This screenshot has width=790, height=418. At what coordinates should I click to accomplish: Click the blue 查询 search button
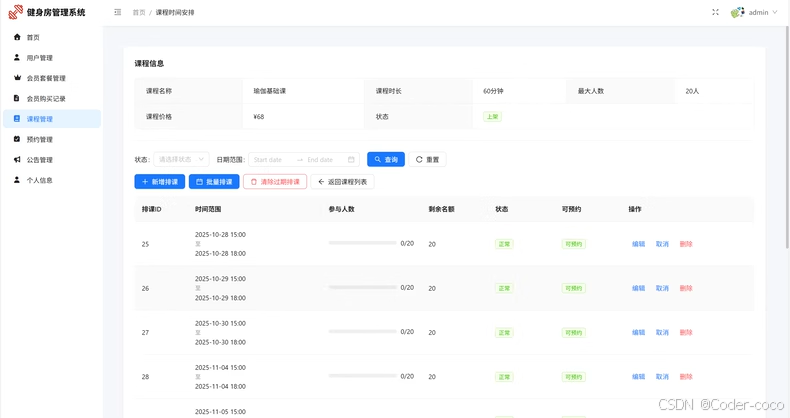386,159
